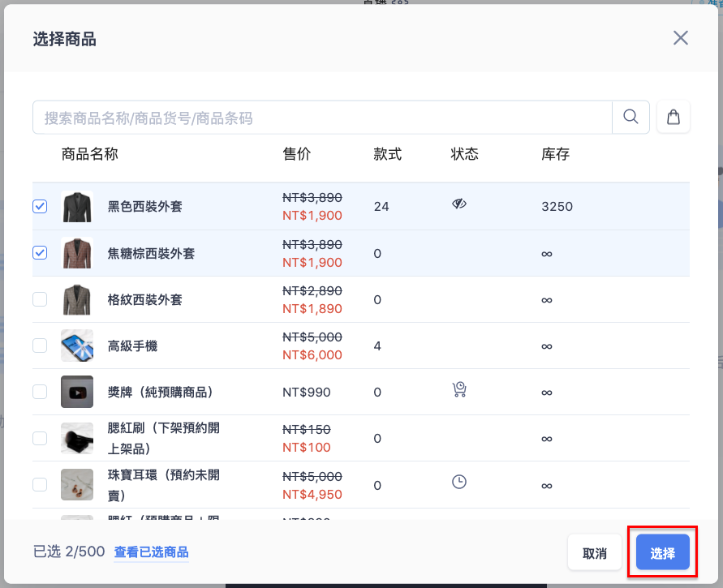723x588 pixels.
Task: Click the 格紋西裝外套 product name
Action: 144,299
